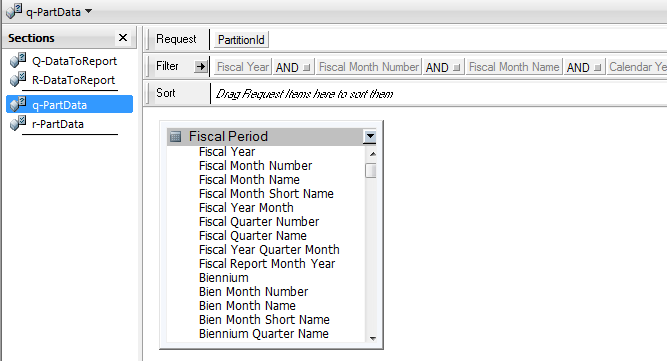Click the q-PartData icon in title bar
The width and height of the screenshot is (667, 361).
pos(14,11)
